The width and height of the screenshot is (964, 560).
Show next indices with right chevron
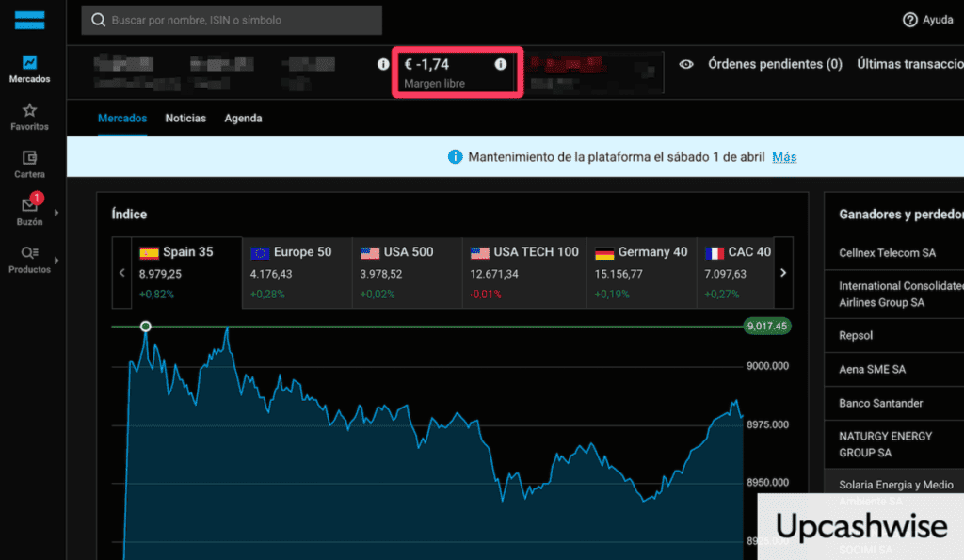pos(783,272)
